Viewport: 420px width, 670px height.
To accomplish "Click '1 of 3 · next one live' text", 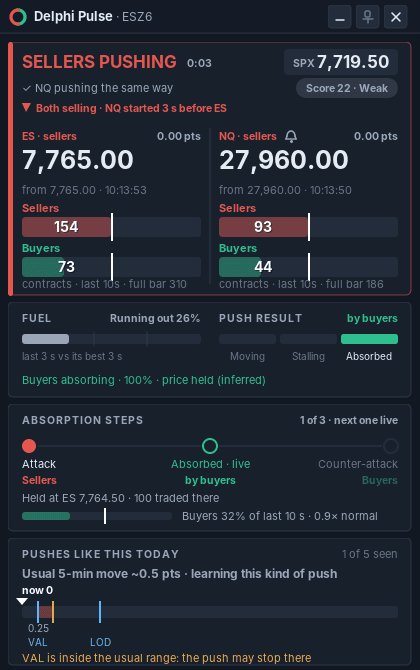I will pyautogui.click(x=349, y=420).
